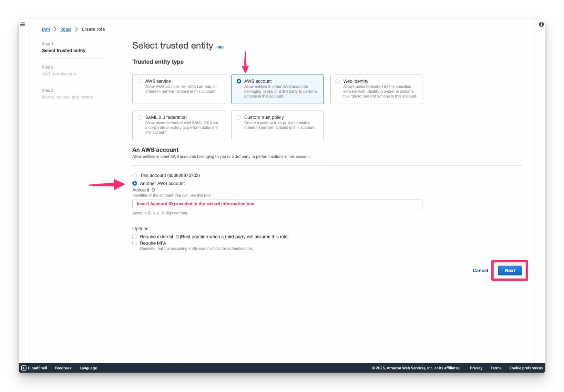Viewport: 564px width, 392px height.
Task: Open Cookie preferences
Action: [526, 368]
